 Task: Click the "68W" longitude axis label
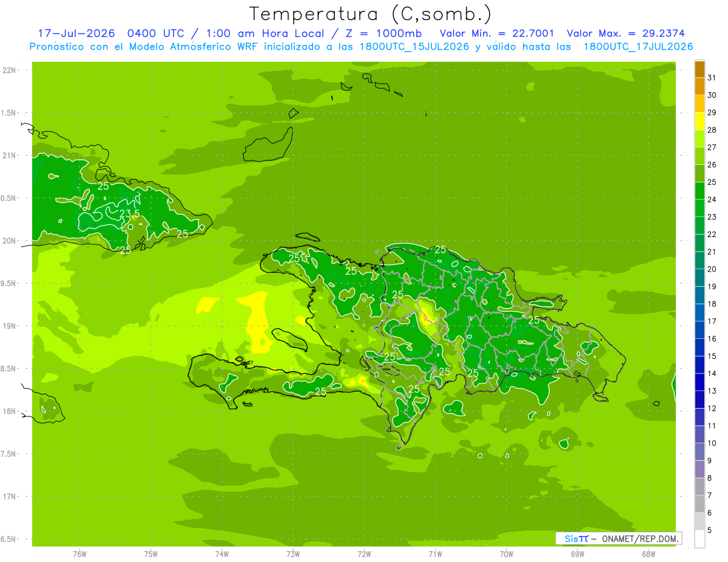click(x=649, y=554)
